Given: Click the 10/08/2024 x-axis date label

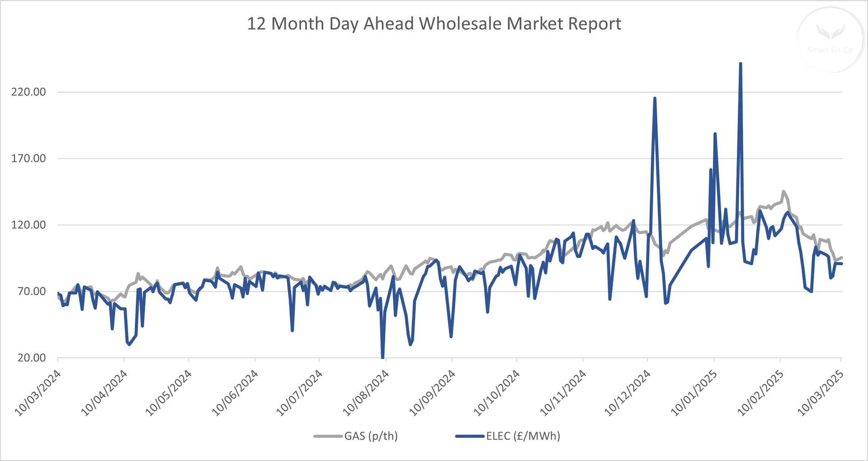Looking at the screenshot, I should pos(366,392).
